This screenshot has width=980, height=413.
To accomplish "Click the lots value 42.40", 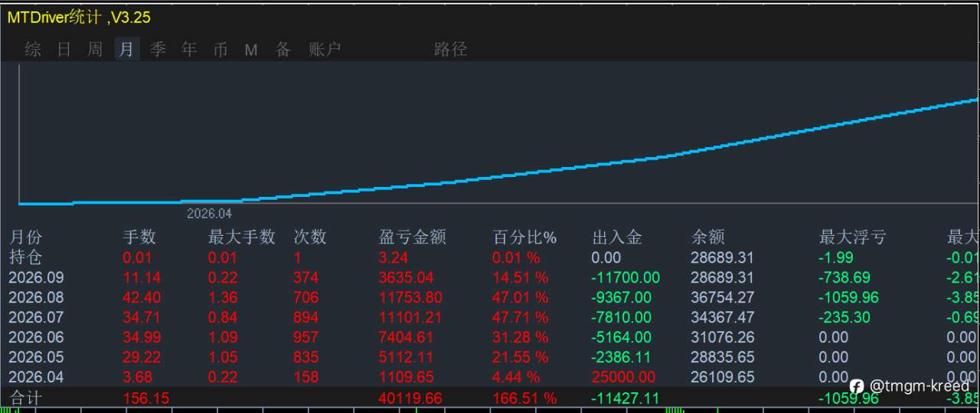I will [x=142, y=297].
